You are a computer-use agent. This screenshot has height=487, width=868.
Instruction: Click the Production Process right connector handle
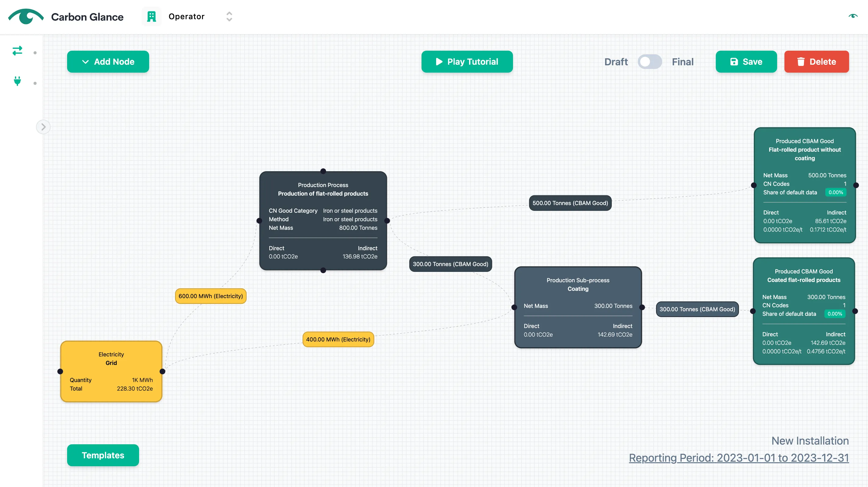[387, 221]
